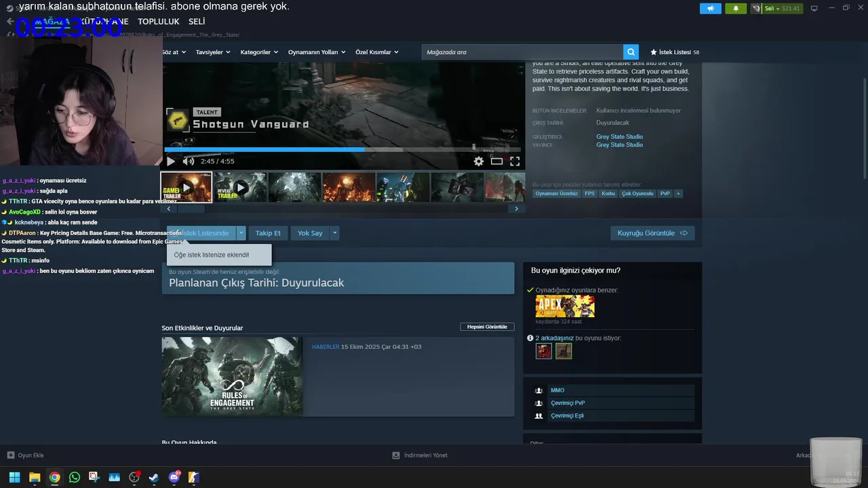Screen dimensions: 868x488
Task: Click the Takip Et follow button
Action: coord(268,233)
